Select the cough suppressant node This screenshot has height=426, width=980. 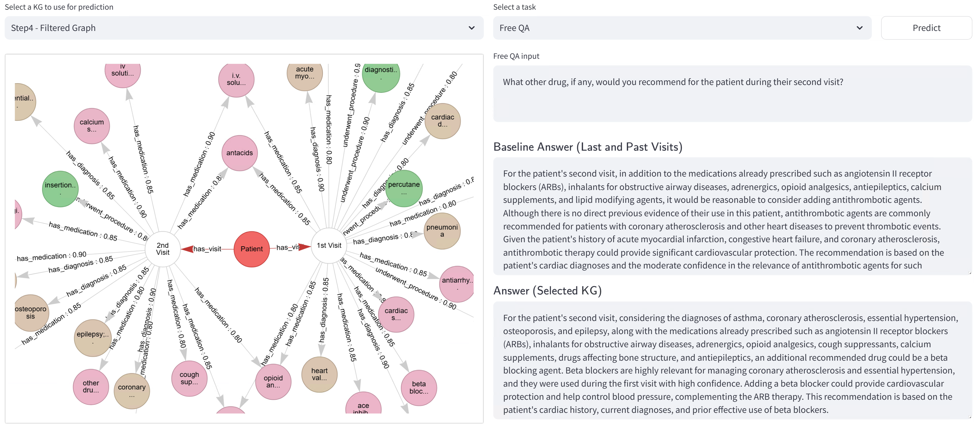tap(189, 378)
